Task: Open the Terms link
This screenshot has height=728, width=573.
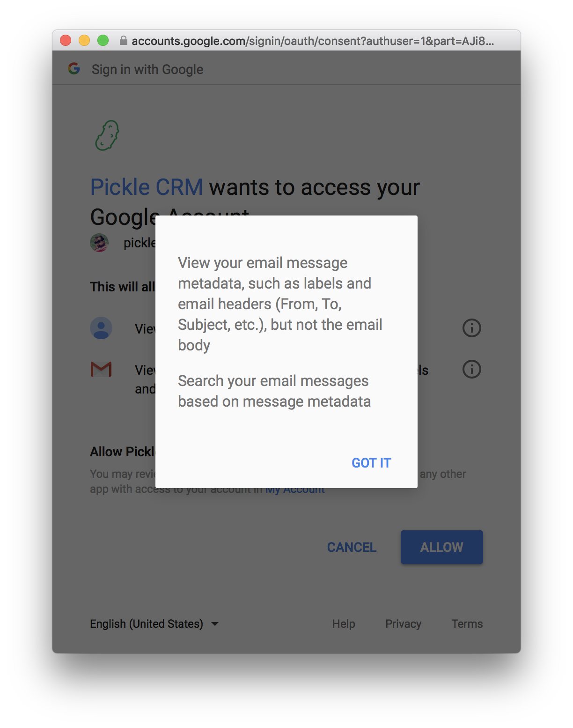Action: point(467,624)
